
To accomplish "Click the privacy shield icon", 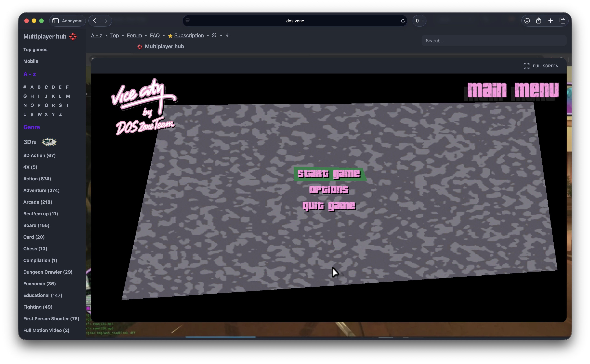I will [419, 21].
